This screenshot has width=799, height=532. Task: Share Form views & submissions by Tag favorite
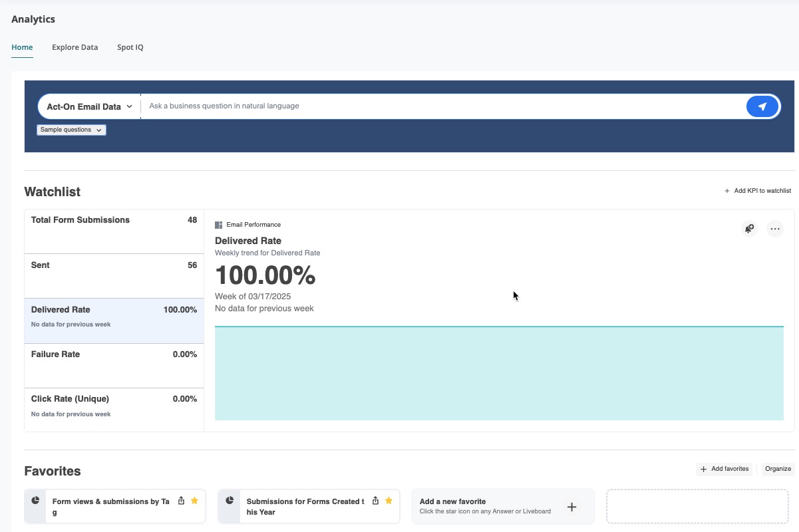click(x=181, y=501)
